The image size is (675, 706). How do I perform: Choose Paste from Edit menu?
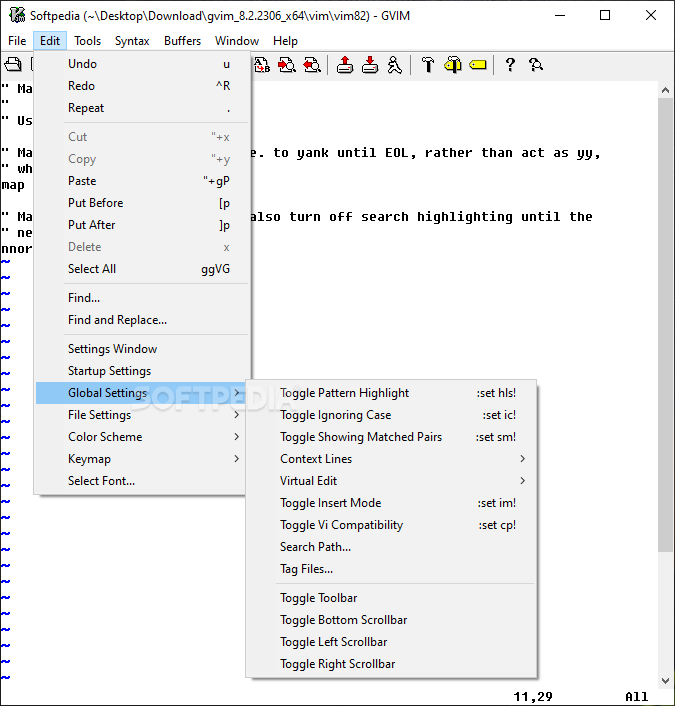pyautogui.click(x=142, y=181)
